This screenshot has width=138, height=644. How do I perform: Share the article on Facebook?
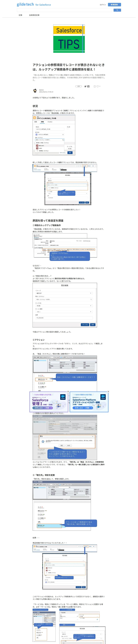tap(88, 86)
